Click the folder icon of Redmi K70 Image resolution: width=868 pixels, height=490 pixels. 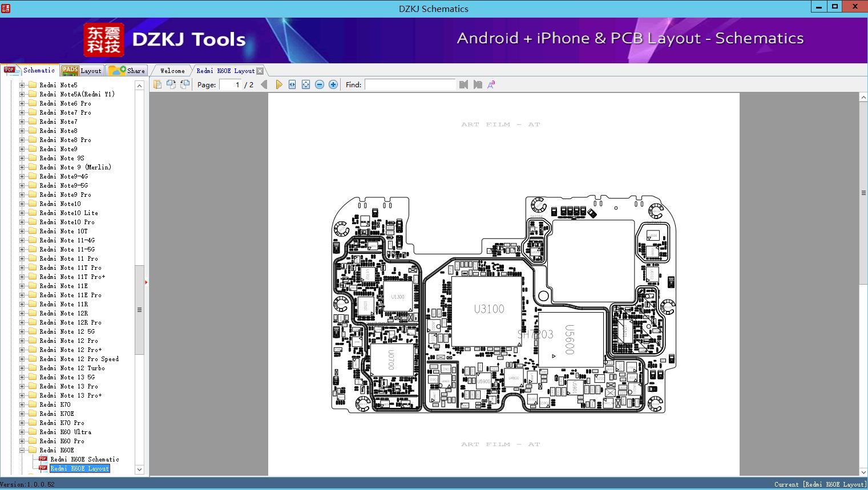tap(33, 404)
